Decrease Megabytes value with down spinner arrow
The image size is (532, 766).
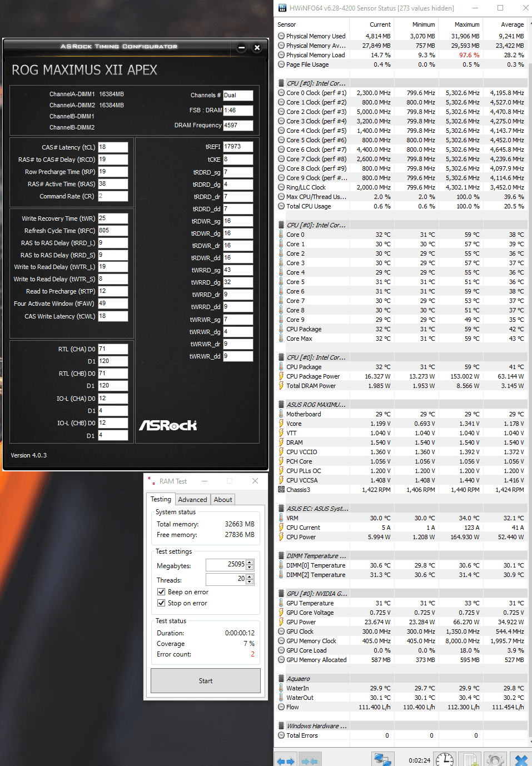(250, 567)
